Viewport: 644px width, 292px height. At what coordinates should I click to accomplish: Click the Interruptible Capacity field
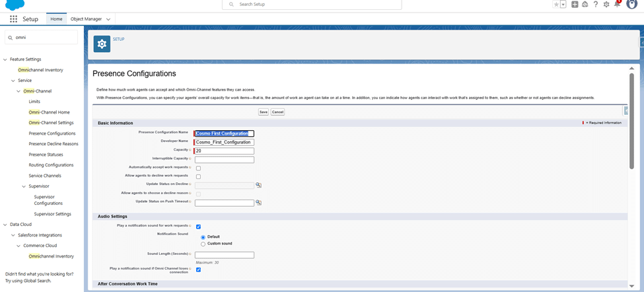[225, 160]
